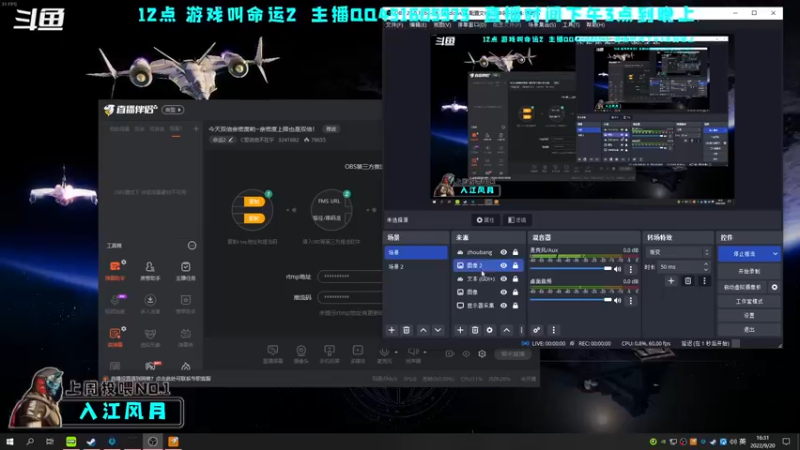Open advanced audio properties gear in Mixer
Viewport: 800px width, 450px height.
536,330
